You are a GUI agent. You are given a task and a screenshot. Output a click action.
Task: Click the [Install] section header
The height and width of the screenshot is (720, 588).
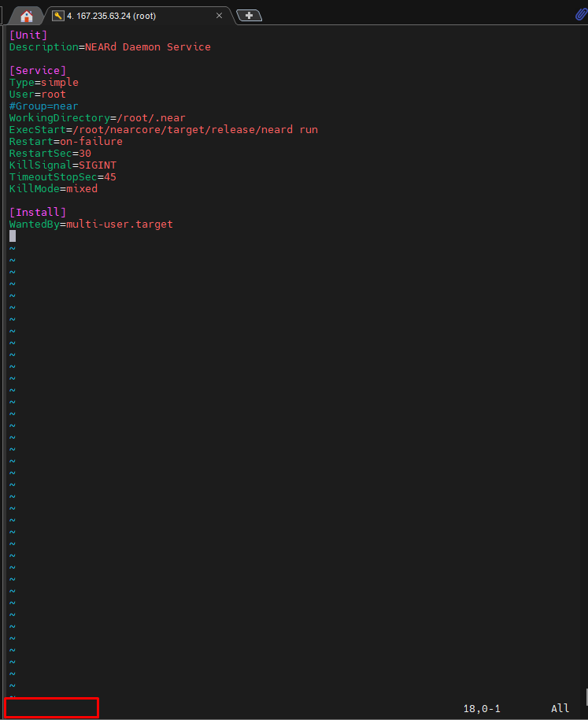[38, 212]
